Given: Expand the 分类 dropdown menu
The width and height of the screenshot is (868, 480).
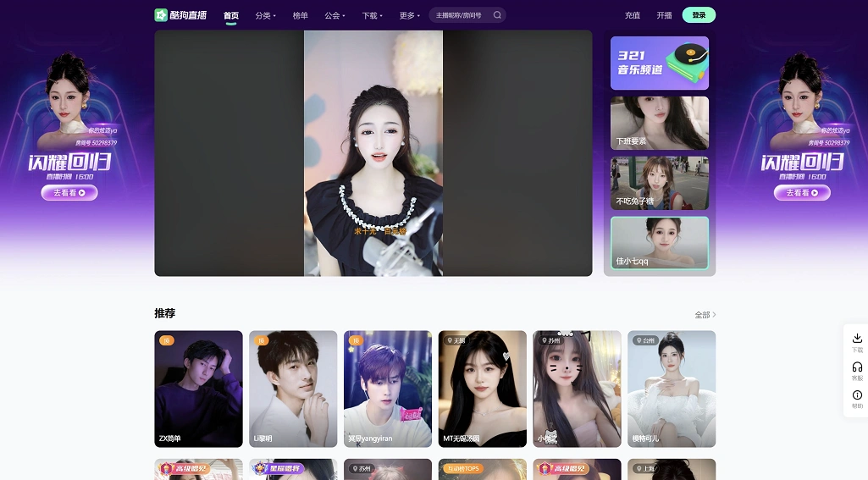Looking at the screenshot, I should (x=265, y=15).
